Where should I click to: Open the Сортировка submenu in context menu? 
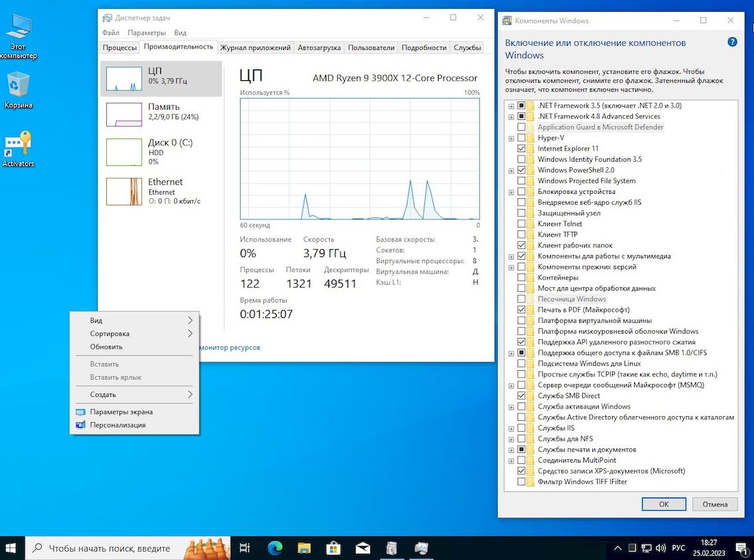pos(134,334)
